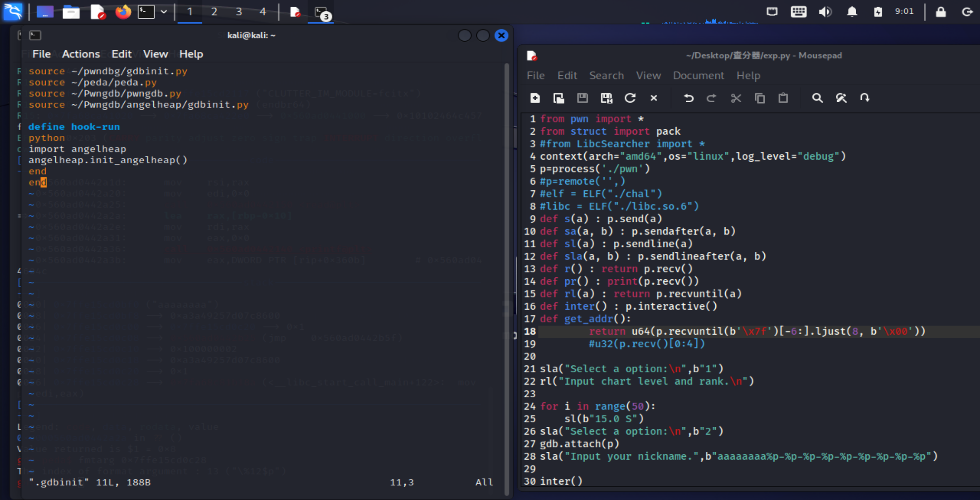Screen dimensions: 980x500
Task: Switch to workspace 3
Action: (239, 12)
